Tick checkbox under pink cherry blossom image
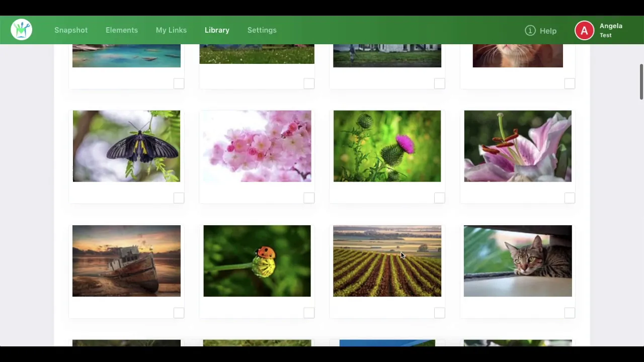 pos(309,198)
